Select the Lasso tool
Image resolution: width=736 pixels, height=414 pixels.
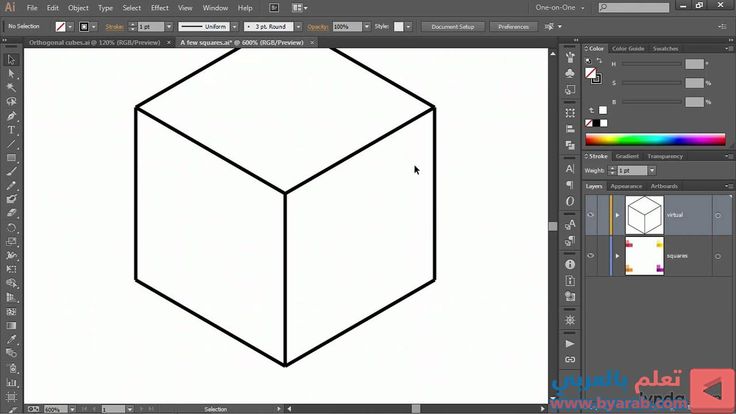pyautogui.click(x=11, y=102)
